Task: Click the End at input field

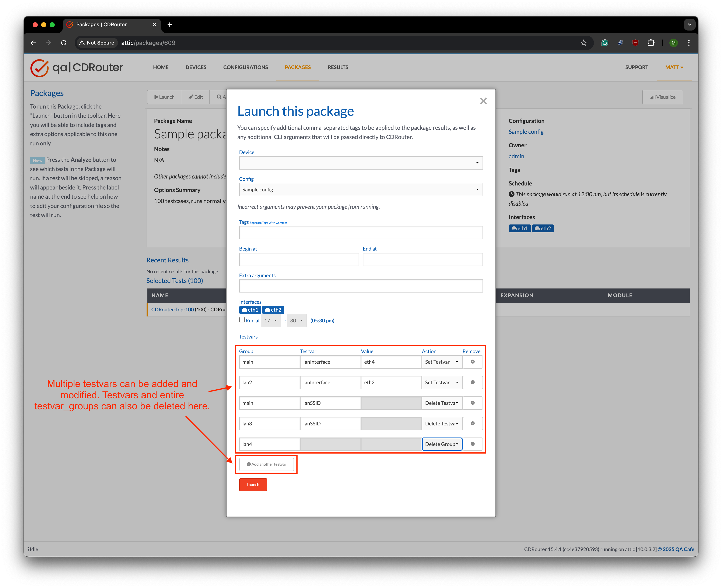Action: [423, 259]
